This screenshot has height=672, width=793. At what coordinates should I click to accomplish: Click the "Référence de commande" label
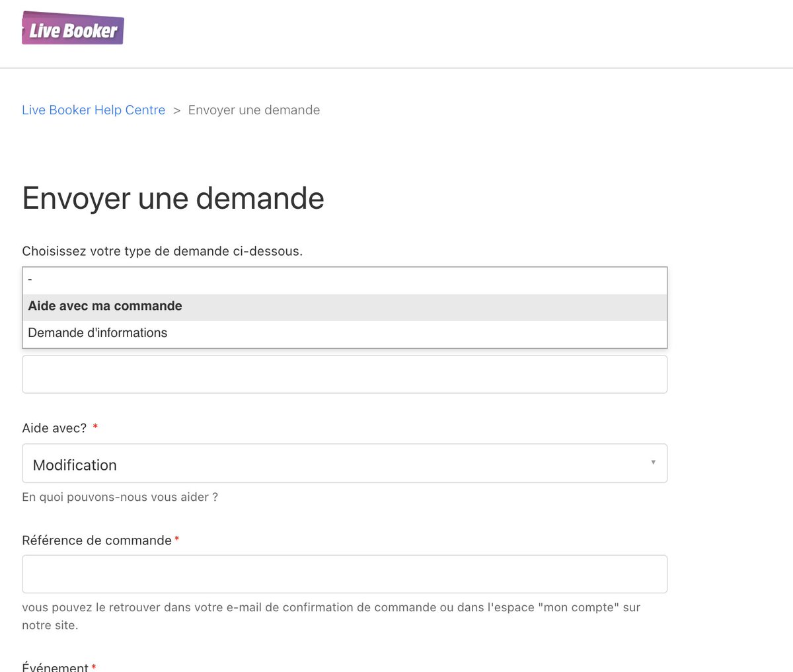(96, 541)
